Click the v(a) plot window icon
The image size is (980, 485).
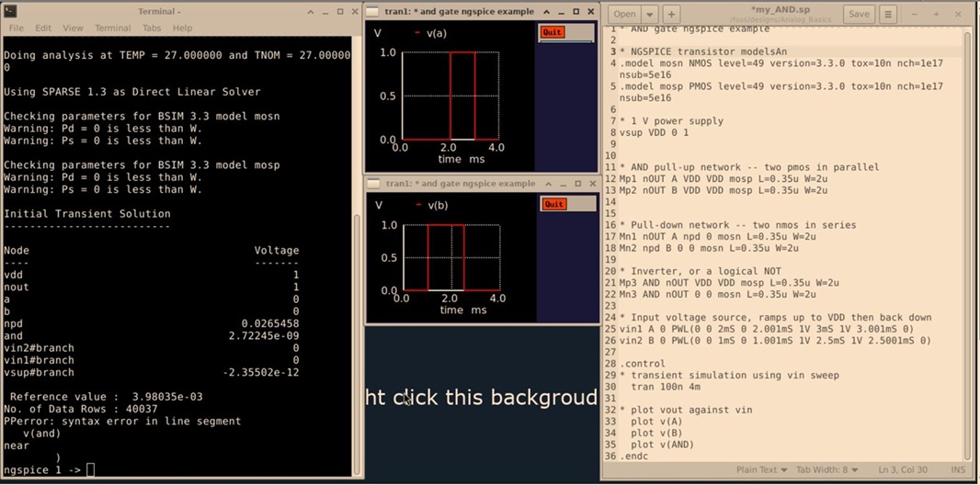(374, 11)
